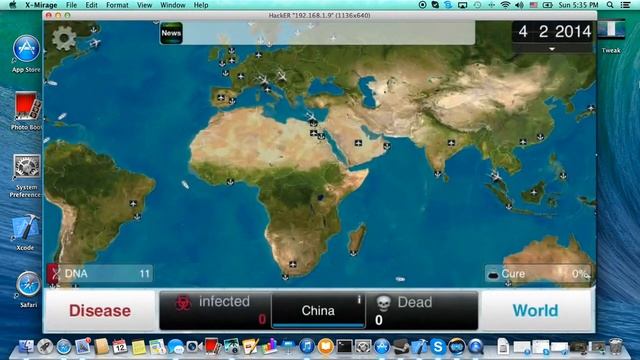Select the seaport anchor icon on Madagascar
Image resolution: width=640 pixels, height=360 pixels.
(353, 253)
